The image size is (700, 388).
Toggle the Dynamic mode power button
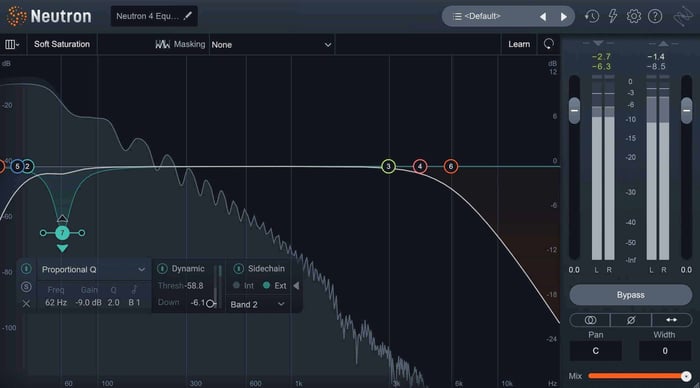(162, 268)
